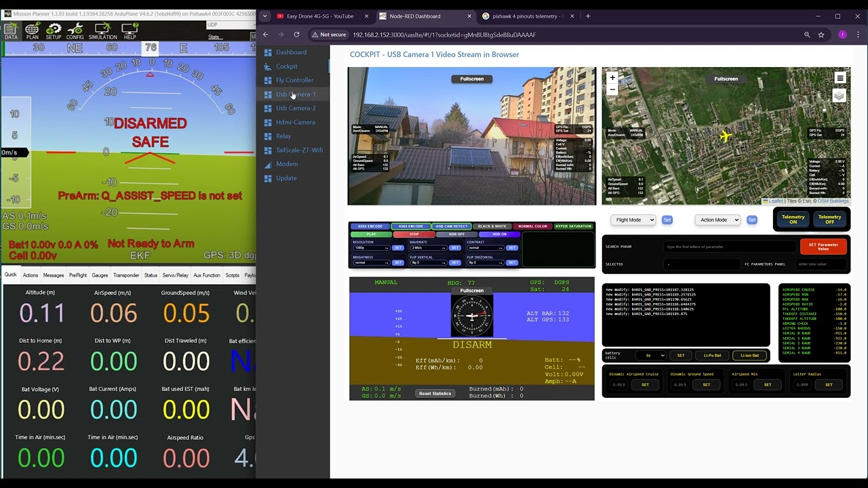Image resolution: width=868 pixels, height=488 pixels.
Task: Click the SET Parameter Value button
Action: 823,247
